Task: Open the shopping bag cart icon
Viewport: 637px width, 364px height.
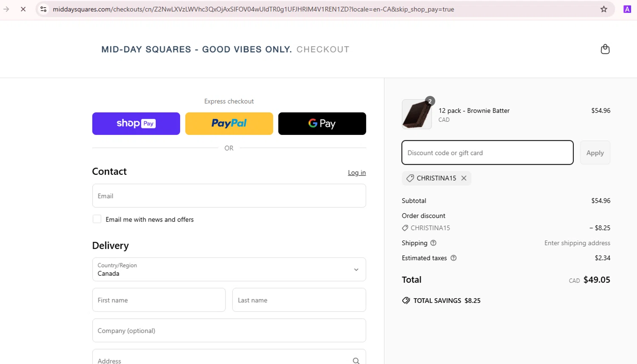Action: [605, 49]
